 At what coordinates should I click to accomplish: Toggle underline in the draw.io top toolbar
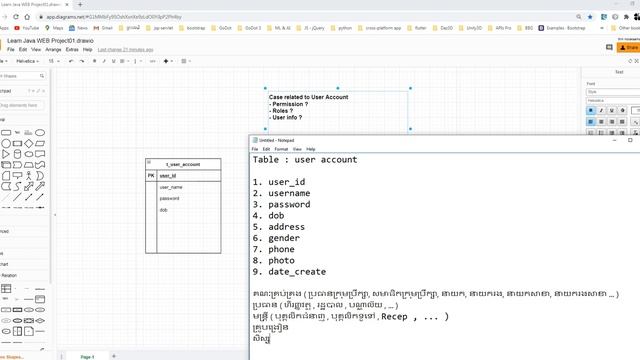113,61
